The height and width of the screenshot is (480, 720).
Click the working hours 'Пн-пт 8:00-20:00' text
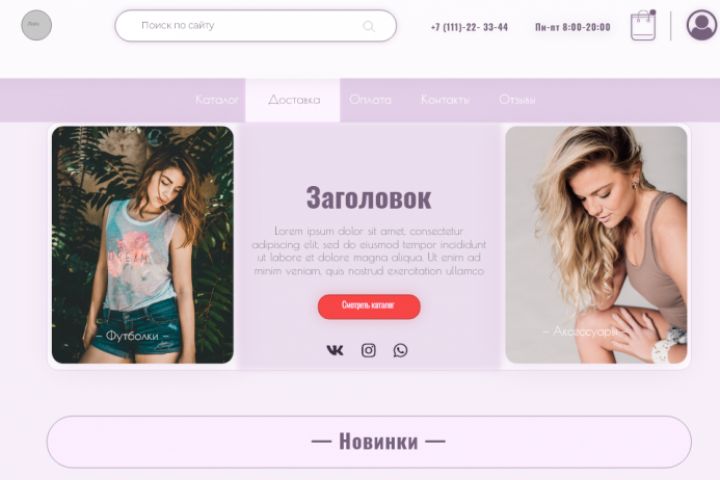click(573, 27)
